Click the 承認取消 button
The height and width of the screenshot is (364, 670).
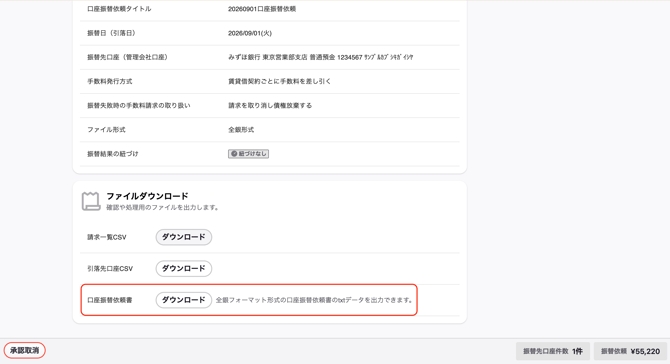pos(25,350)
